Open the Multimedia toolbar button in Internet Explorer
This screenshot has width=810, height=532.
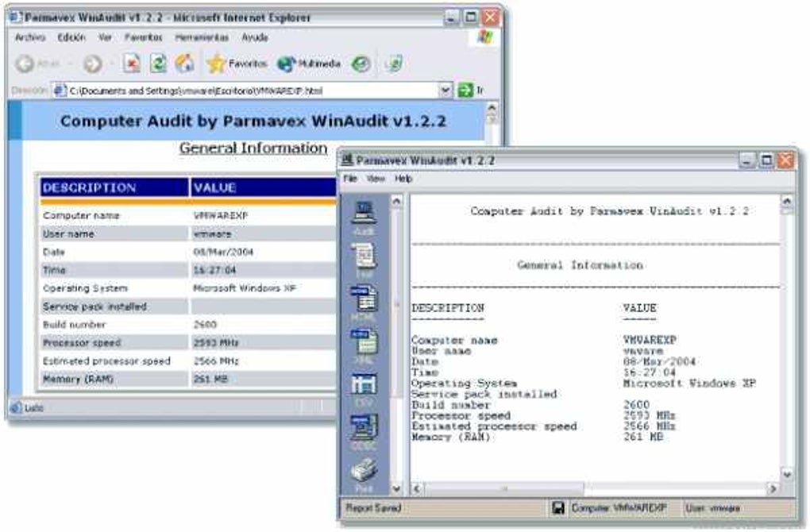click(308, 64)
